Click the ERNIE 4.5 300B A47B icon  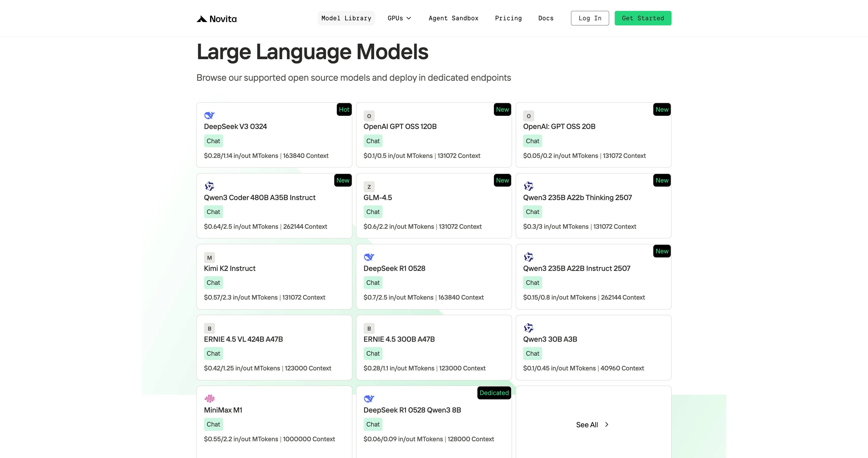pos(369,328)
